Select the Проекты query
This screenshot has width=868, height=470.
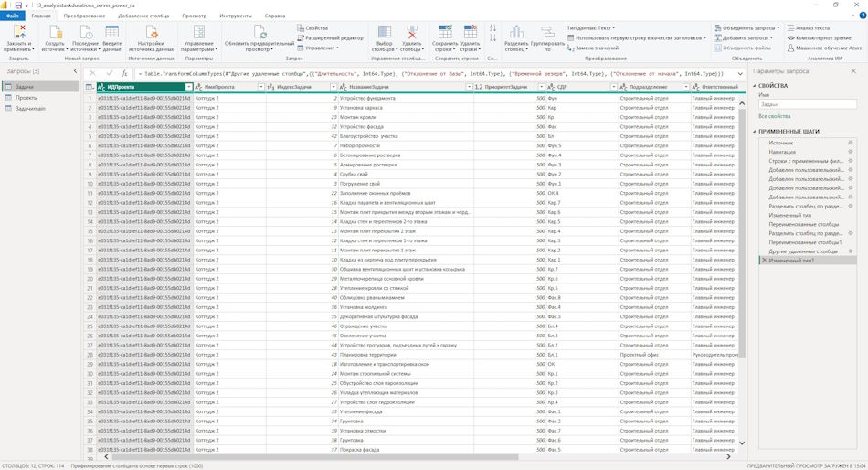coord(40,98)
